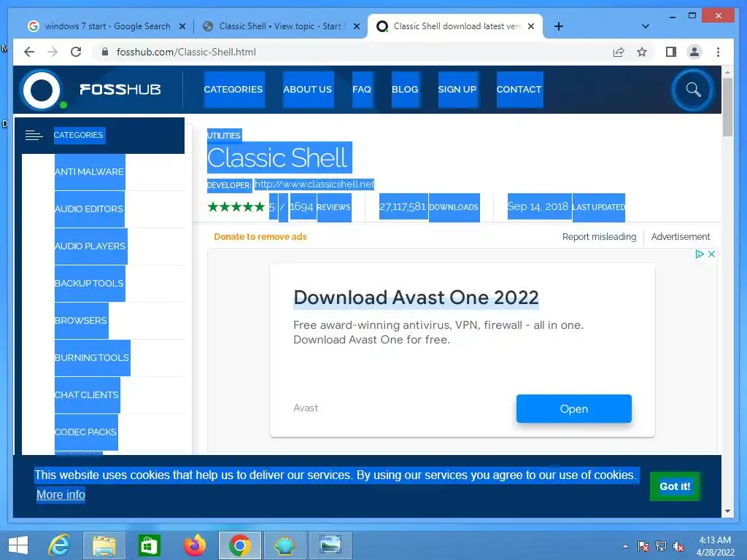Launch Firefox from the taskbar
Screen dimensions: 747x560
click(x=195, y=545)
